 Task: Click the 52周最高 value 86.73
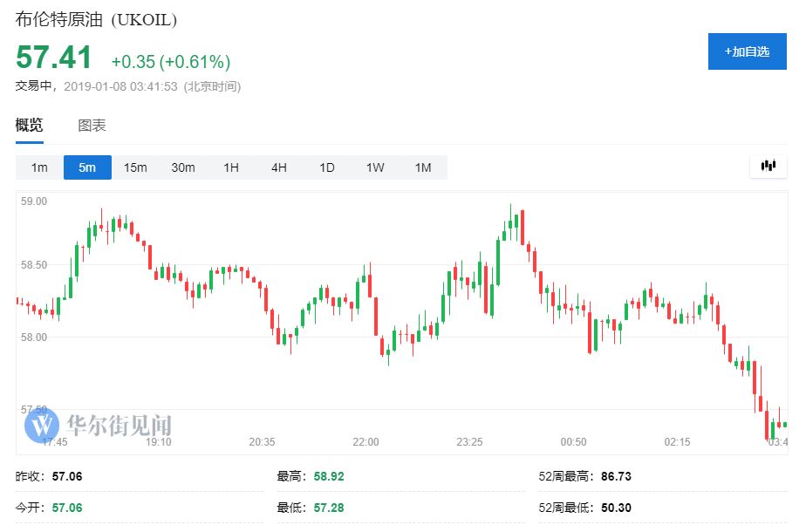coord(616,476)
